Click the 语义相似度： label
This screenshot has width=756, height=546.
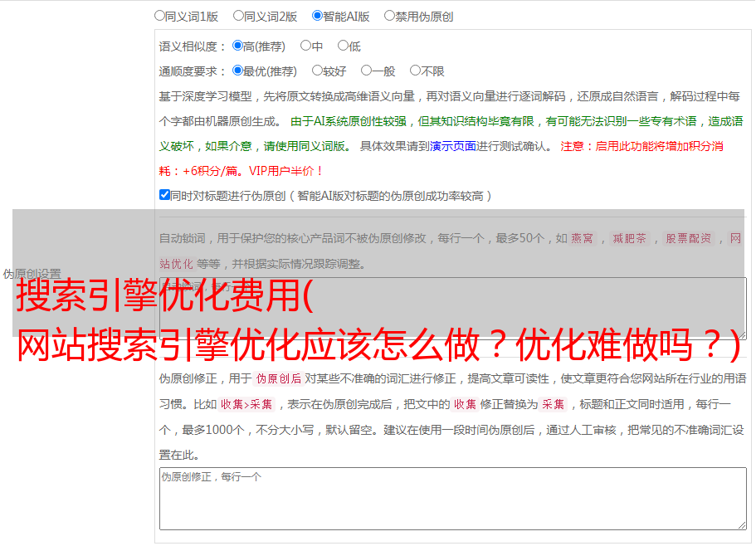193,46
